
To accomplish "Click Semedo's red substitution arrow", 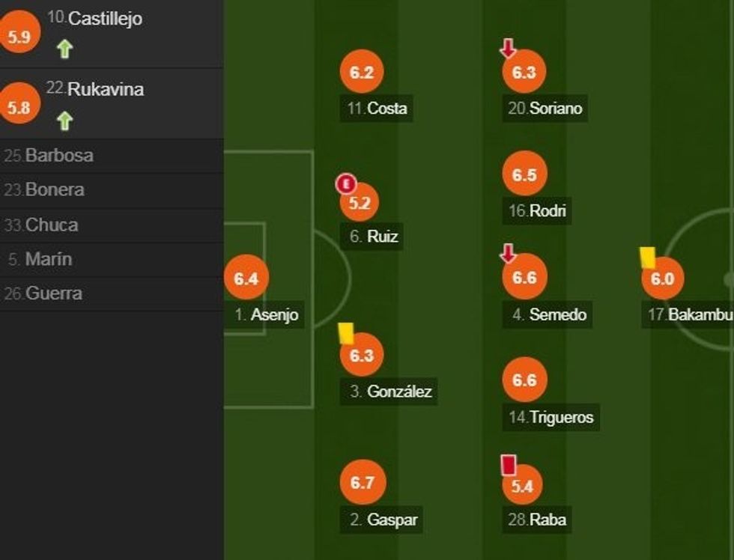I will tap(509, 254).
